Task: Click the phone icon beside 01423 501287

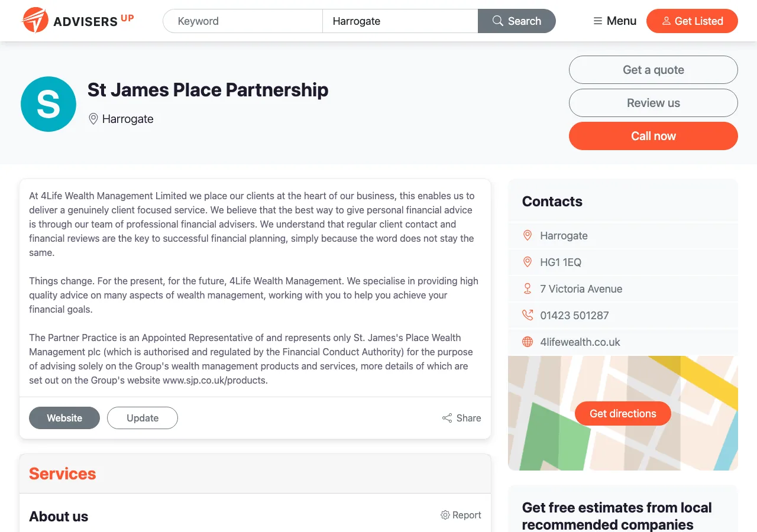Action: (527, 315)
